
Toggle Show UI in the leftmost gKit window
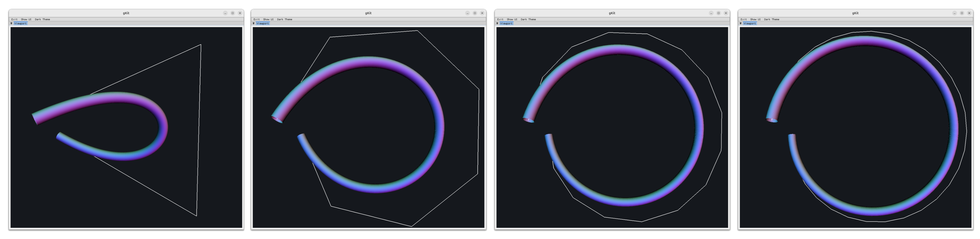point(26,19)
